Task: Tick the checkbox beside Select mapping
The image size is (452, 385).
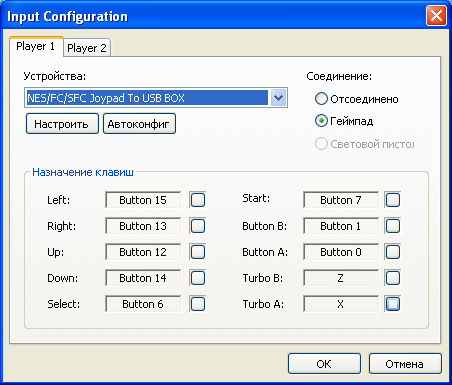Action: [198, 304]
